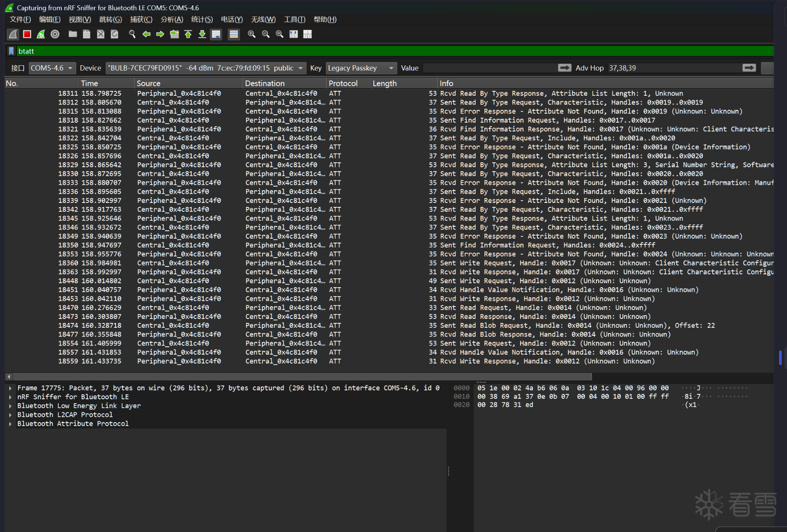Focus the btatt display filter field
Viewport: 787px width, 532px height.
[x=395, y=51]
